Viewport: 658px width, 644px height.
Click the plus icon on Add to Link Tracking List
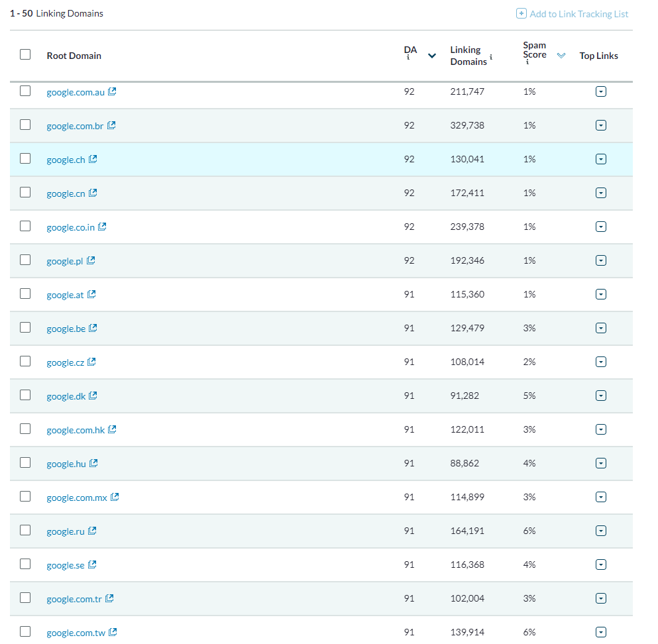(x=521, y=13)
